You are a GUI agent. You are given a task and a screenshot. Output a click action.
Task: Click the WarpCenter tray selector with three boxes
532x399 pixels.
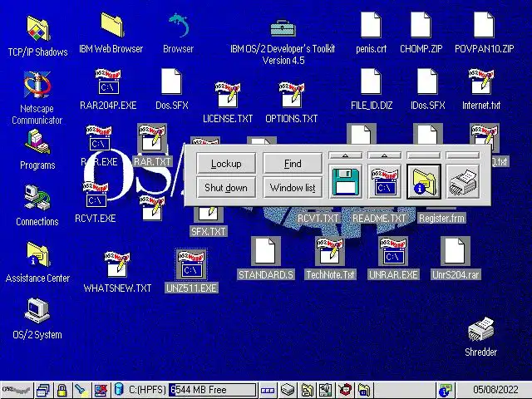point(268,390)
